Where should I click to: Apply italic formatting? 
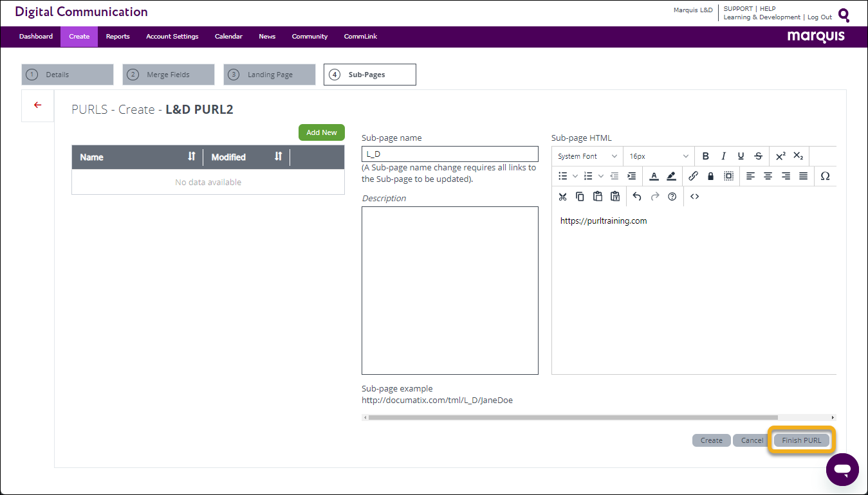pos(723,156)
